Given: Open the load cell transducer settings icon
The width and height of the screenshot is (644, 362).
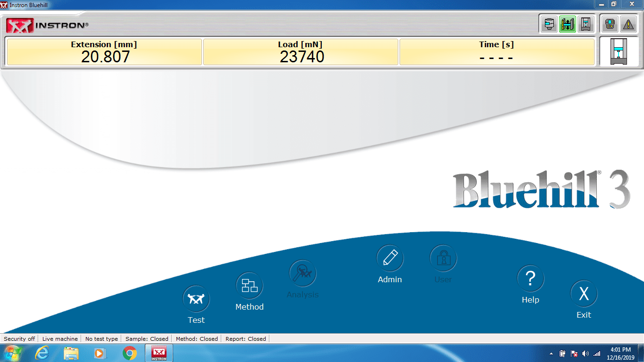Looking at the screenshot, I should pyautogui.click(x=549, y=24).
